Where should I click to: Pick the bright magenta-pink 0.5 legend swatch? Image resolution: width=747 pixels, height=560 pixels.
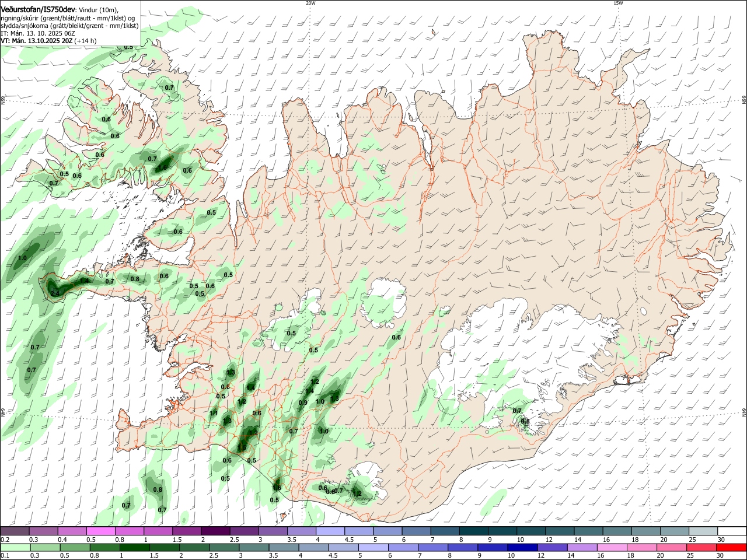[x=100, y=531]
